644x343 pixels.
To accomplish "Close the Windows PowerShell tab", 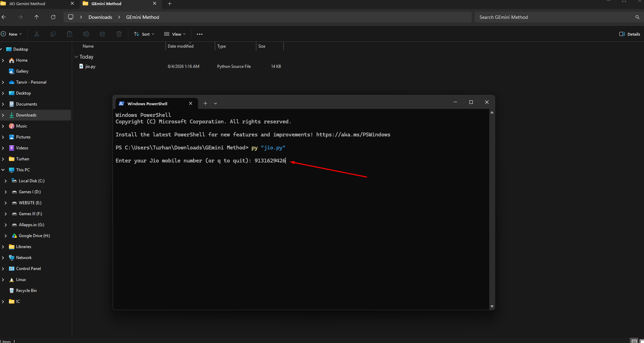I will 191,103.
